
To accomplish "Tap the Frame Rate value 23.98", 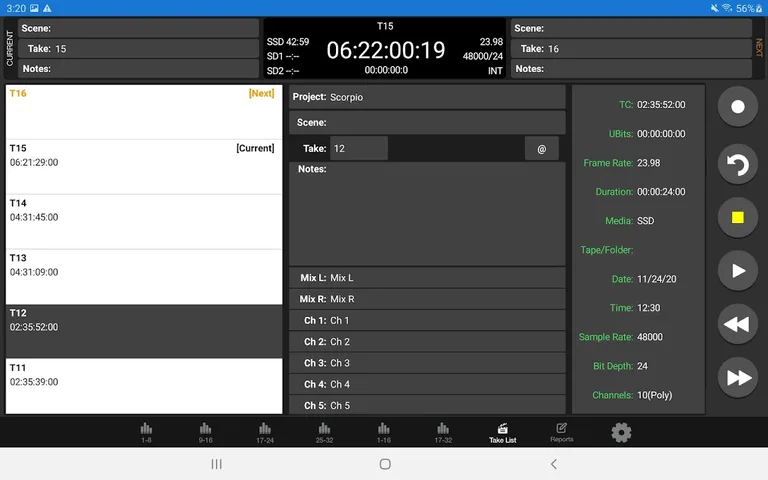I will tap(648, 163).
